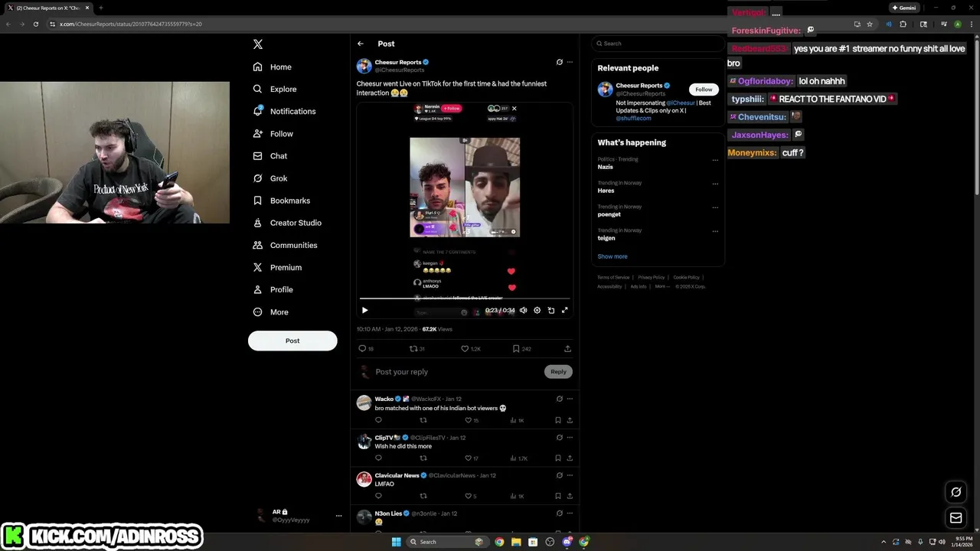The width and height of the screenshot is (980, 551).
Task: Focus the X Search field
Action: [x=658, y=44]
